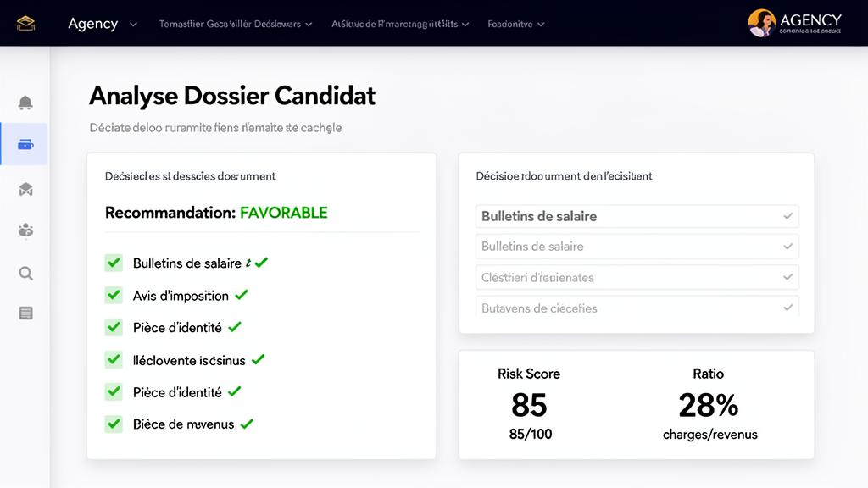Click the Risk Score 85 display
This screenshot has height=488, width=868.
coord(529,407)
